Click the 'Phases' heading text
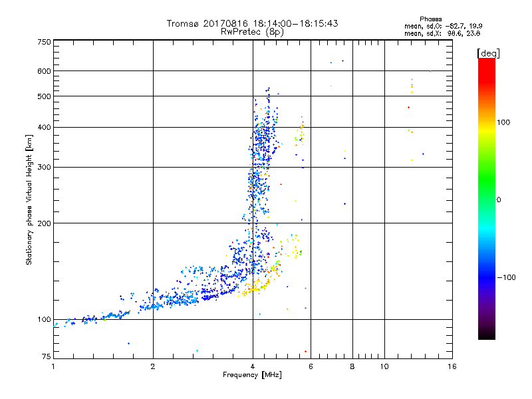Image resolution: width=532 pixels, height=399 pixels. [430, 19]
